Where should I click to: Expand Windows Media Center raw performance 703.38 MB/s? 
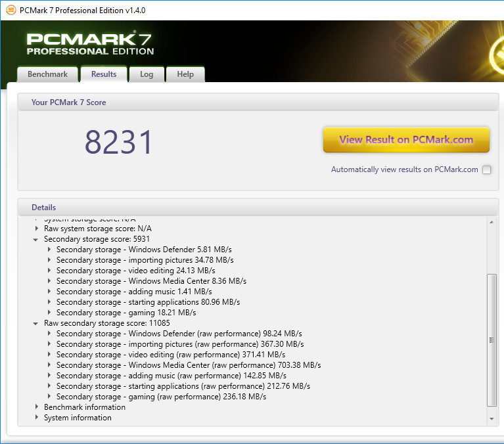click(x=49, y=365)
